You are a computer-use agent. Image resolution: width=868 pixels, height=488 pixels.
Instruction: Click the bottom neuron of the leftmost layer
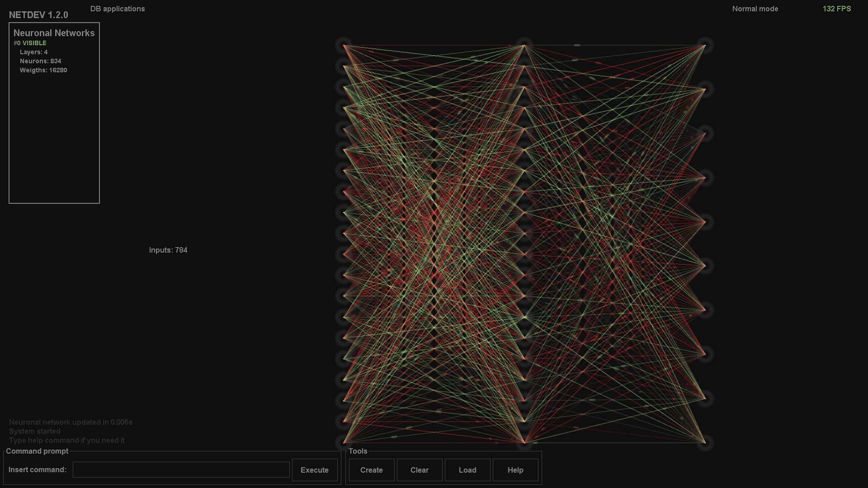344,442
